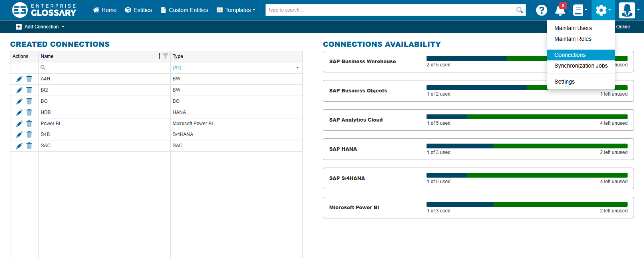Delete the Power BI connection with trash icon
This screenshot has height=258, width=644.
point(29,124)
